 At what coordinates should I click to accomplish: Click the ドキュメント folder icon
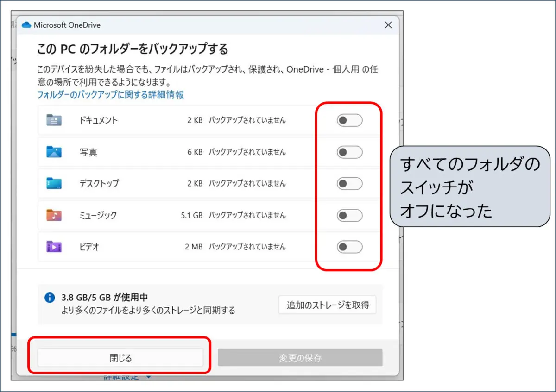54,120
